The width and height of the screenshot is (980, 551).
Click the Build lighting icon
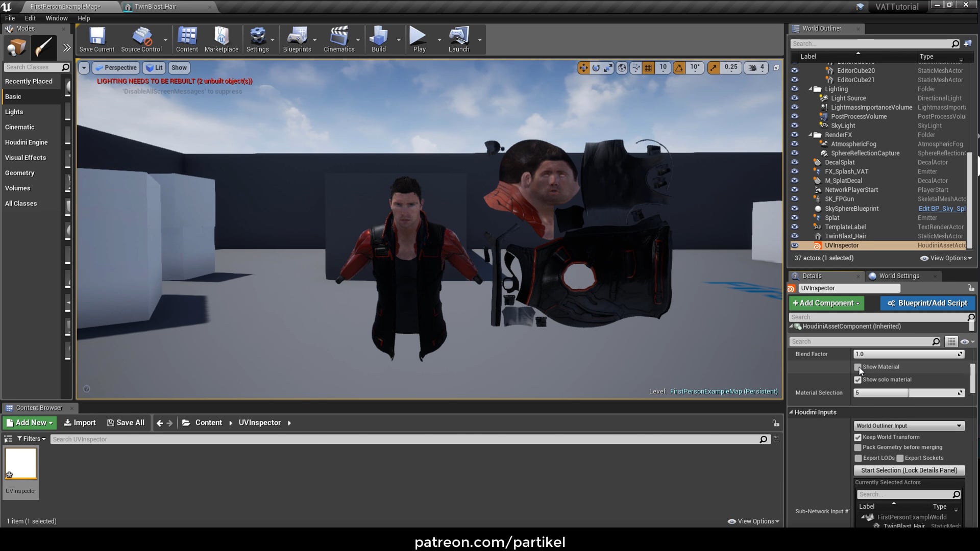point(379,39)
